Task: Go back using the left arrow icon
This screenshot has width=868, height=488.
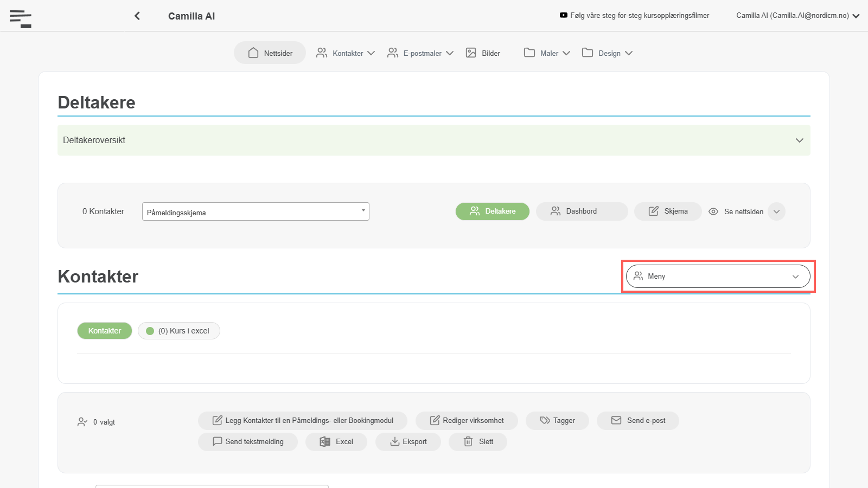Action: point(137,16)
